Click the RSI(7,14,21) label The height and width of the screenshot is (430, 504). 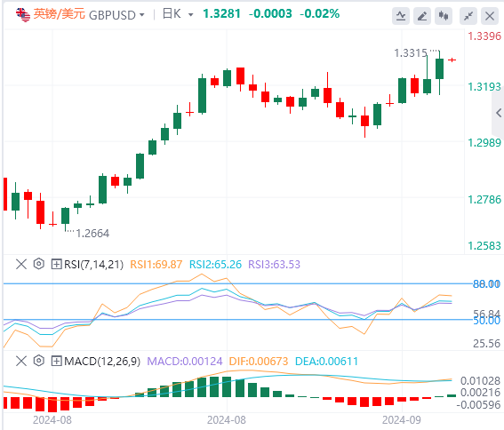pos(93,265)
